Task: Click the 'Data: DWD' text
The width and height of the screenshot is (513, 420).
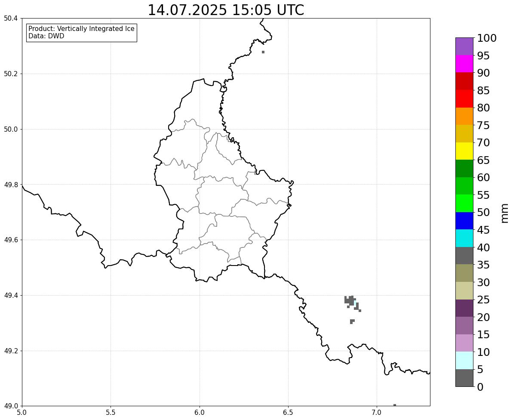Action: pos(46,36)
